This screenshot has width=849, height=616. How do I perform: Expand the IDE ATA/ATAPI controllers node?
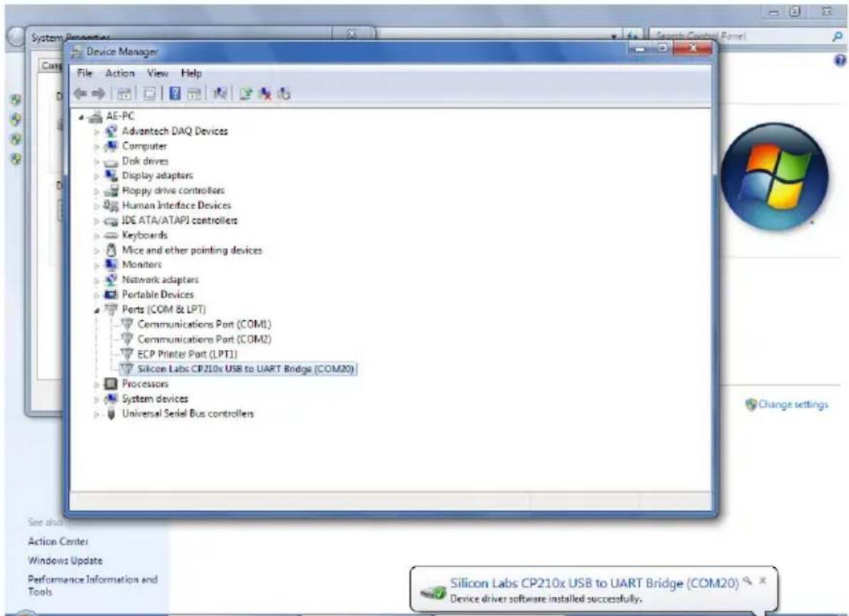pos(96,220)
